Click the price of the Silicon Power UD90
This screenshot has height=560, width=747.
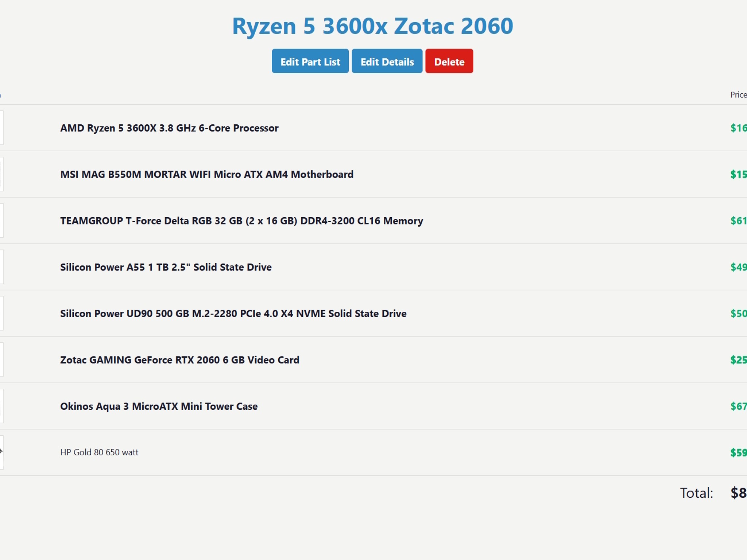pyautogui.click(x=739, y=313)
